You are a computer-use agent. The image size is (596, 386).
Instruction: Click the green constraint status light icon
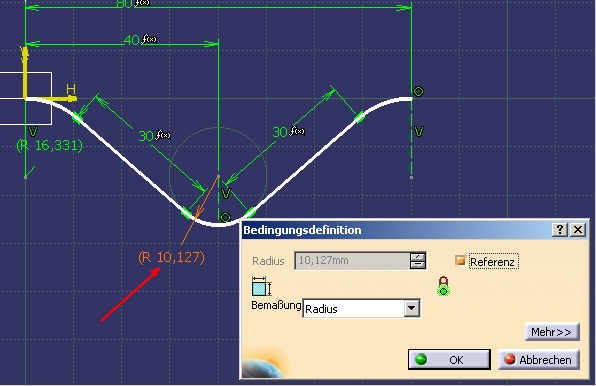tap(443, 286)
